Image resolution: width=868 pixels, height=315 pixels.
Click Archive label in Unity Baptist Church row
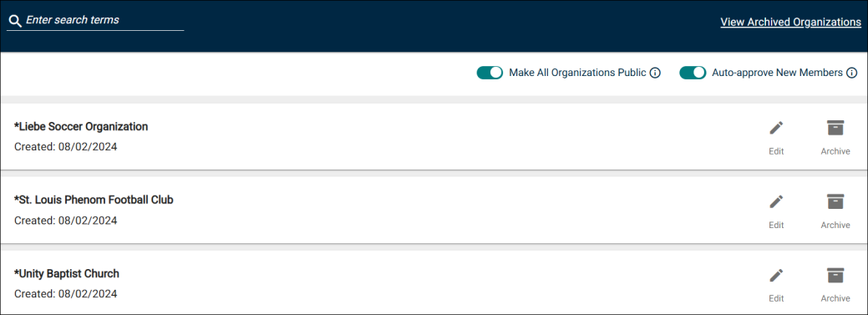835,298
